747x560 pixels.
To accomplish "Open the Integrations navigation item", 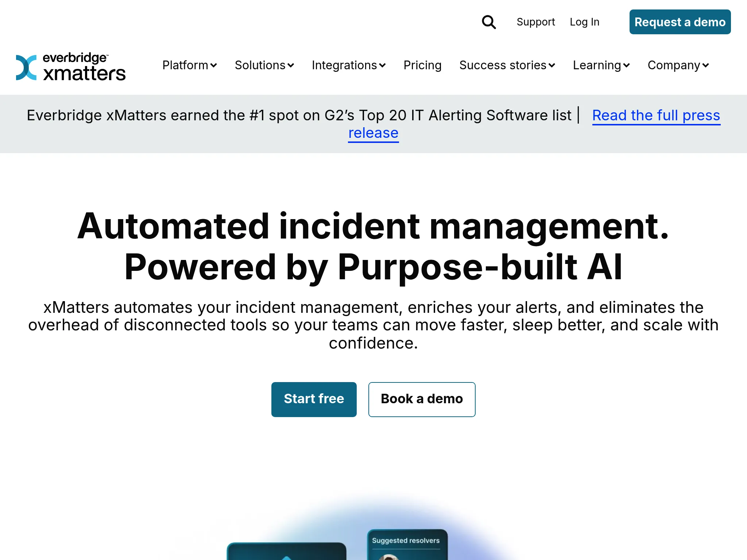I will [344, 65].
